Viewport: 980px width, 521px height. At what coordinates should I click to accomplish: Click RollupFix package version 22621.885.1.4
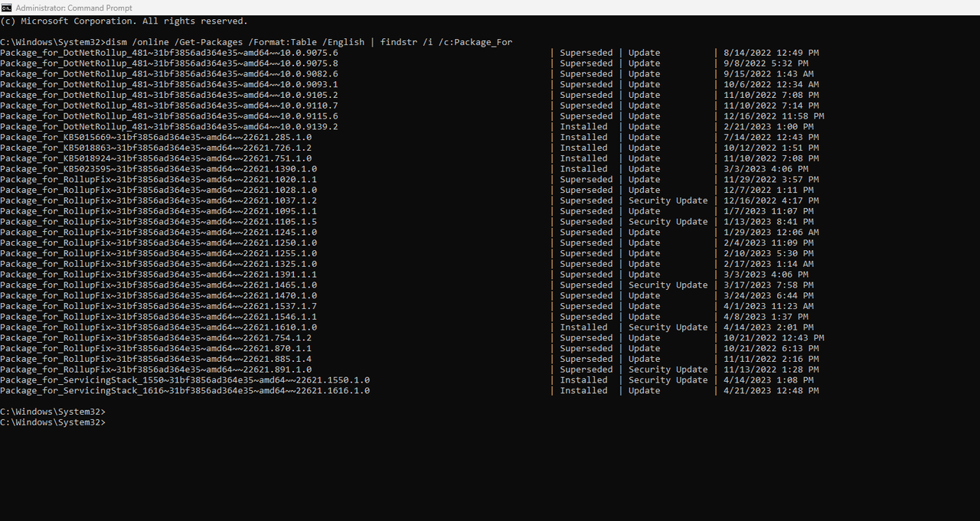click(156, 360)
